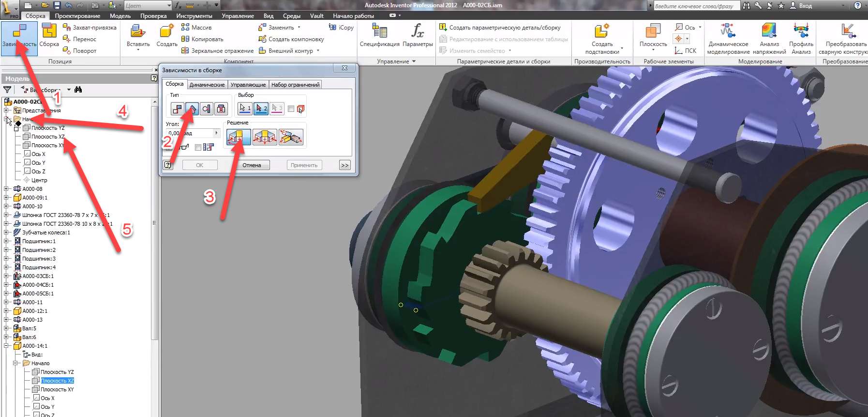
Task: Click the keyword search field
Action: pos(696,6)
